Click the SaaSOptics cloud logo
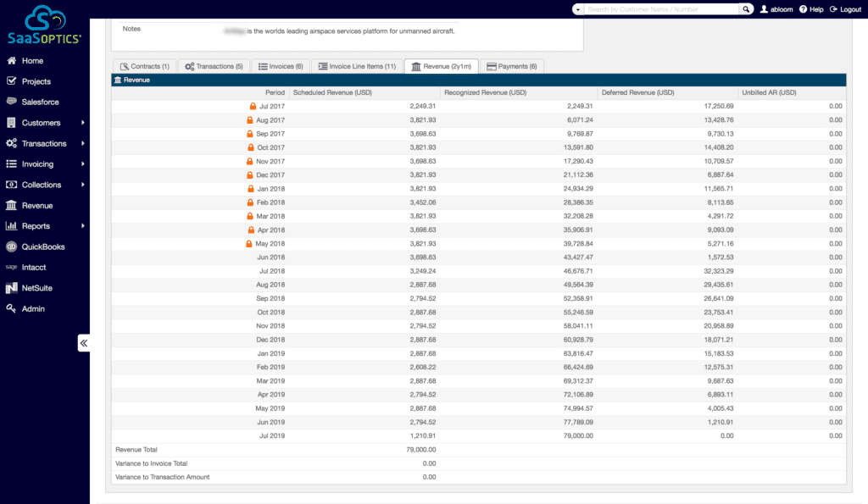Viewport: 868px width, 504px height. click(x=44, y=25)
